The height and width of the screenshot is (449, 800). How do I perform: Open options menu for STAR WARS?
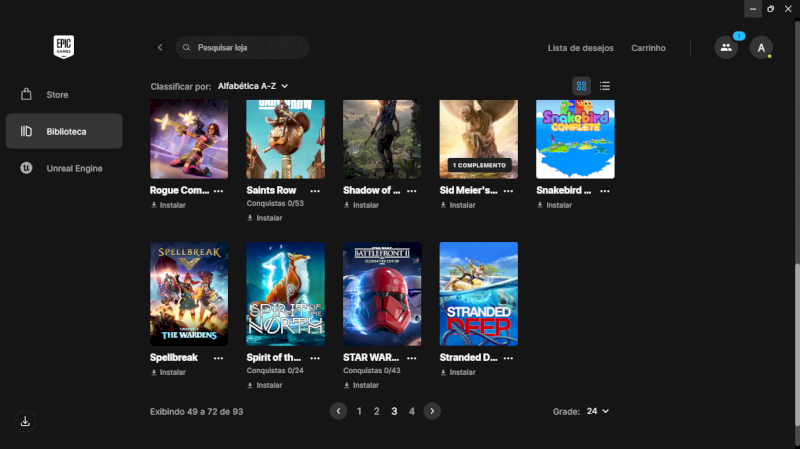(411, 358)
